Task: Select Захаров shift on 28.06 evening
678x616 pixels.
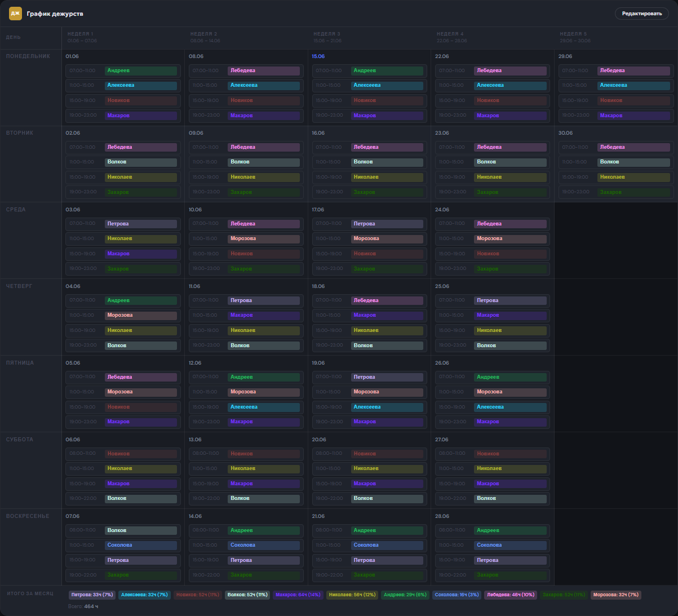Action: (x=511, y=575)
